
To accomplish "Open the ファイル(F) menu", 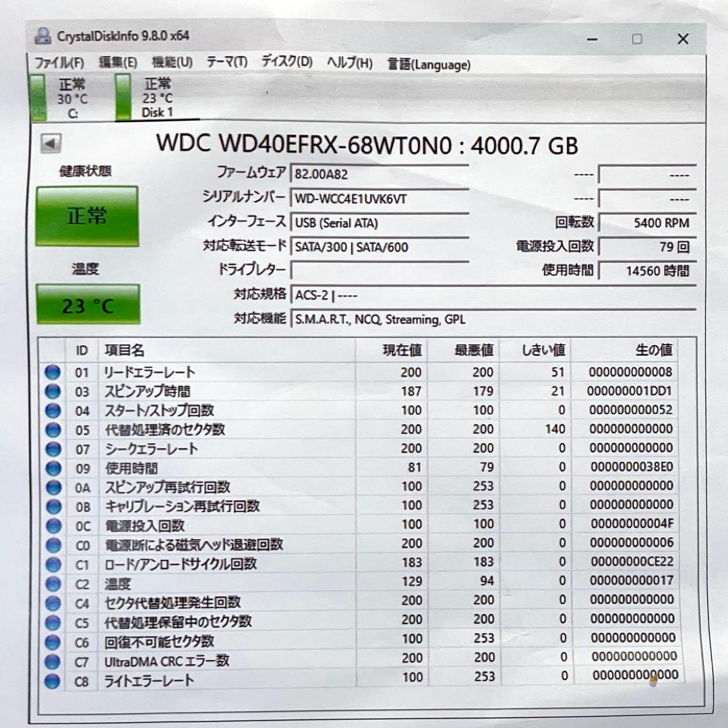I will 59,62.
